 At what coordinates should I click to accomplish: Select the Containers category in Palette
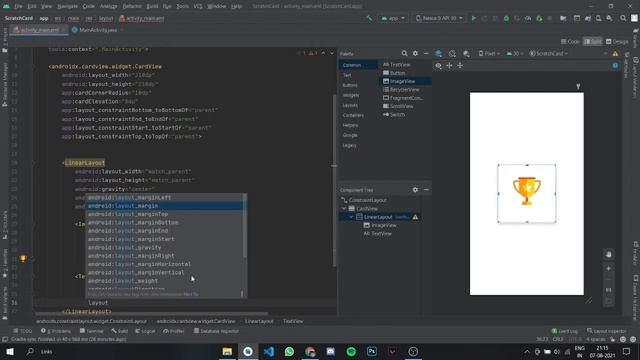click(353, 115)
